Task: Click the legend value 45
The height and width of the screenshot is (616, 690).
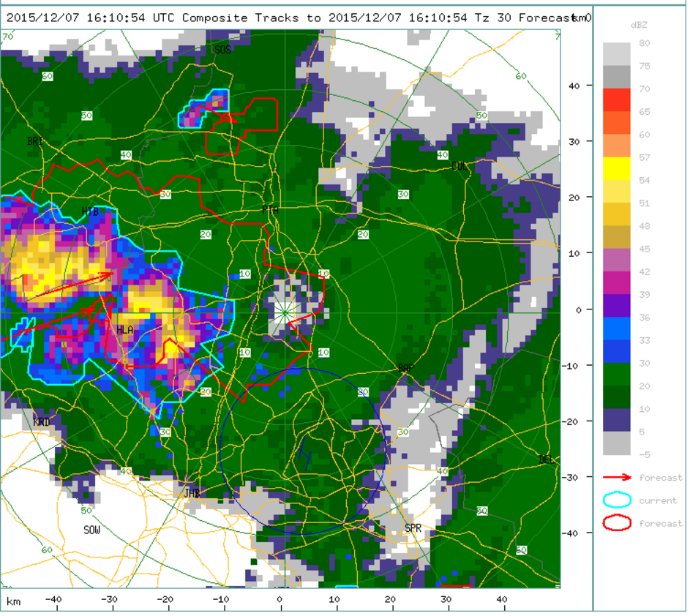Action: click(646, 249)
